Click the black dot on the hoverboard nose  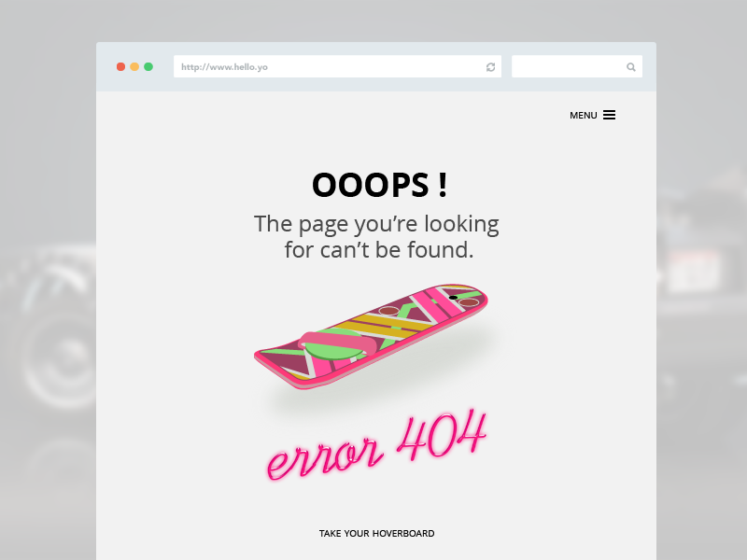coord(453,298)
